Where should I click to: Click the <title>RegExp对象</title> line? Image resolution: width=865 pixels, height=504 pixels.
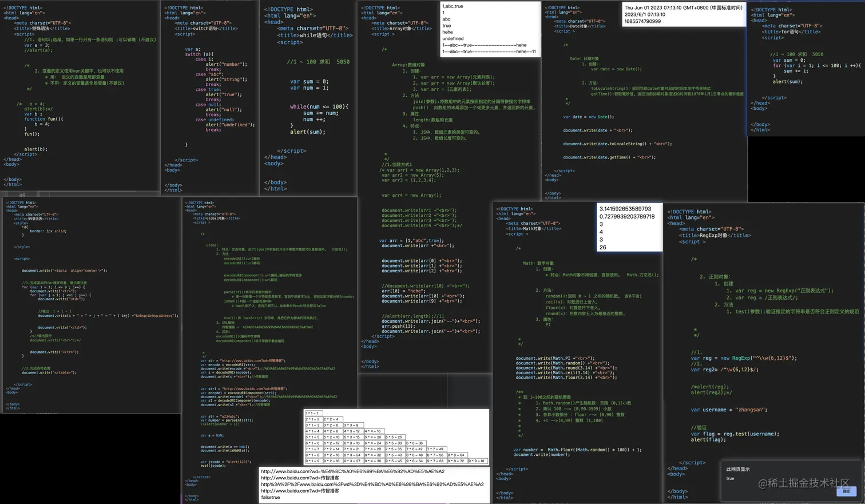pyautogui.click(x=715, y=235)
